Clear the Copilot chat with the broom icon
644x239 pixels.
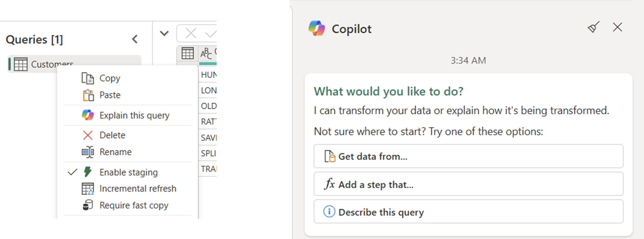pyautogui.click(x=593, y=27)
